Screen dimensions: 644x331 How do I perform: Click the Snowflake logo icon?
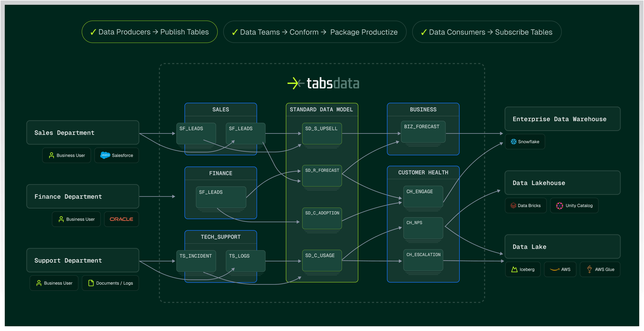513,142
